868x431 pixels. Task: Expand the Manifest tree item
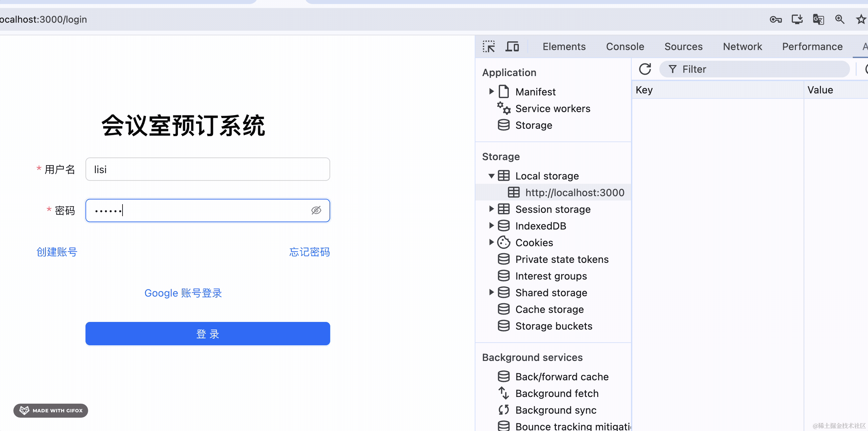(x=491, y=91)
